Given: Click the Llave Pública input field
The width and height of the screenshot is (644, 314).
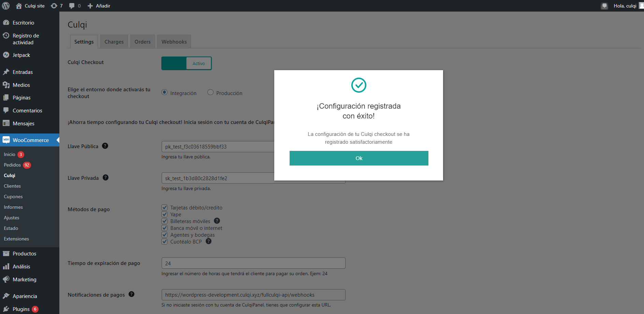Looking at the screenshot, I should click(x=218, y=146).
